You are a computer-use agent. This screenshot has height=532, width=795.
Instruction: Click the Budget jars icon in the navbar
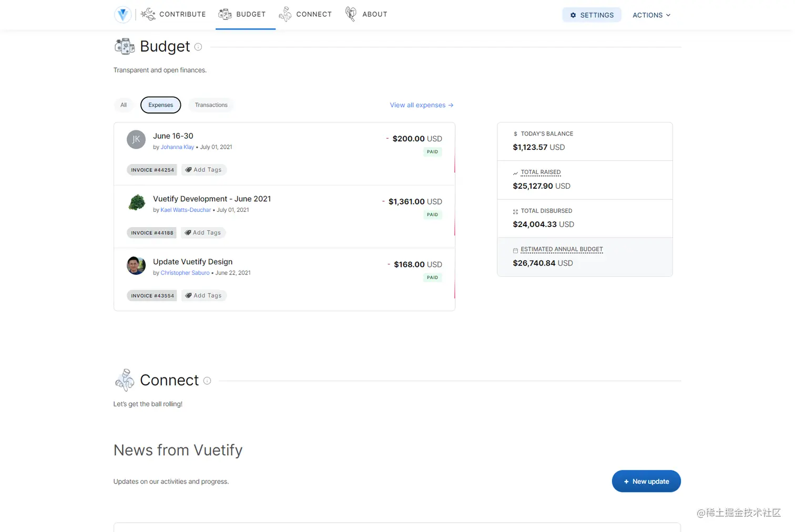click(225, 14)
